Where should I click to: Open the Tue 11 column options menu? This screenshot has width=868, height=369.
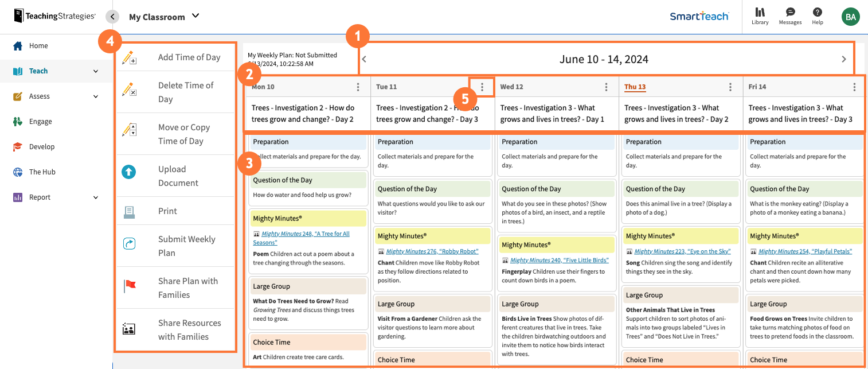pyautogui.click(x=482, y=87)
